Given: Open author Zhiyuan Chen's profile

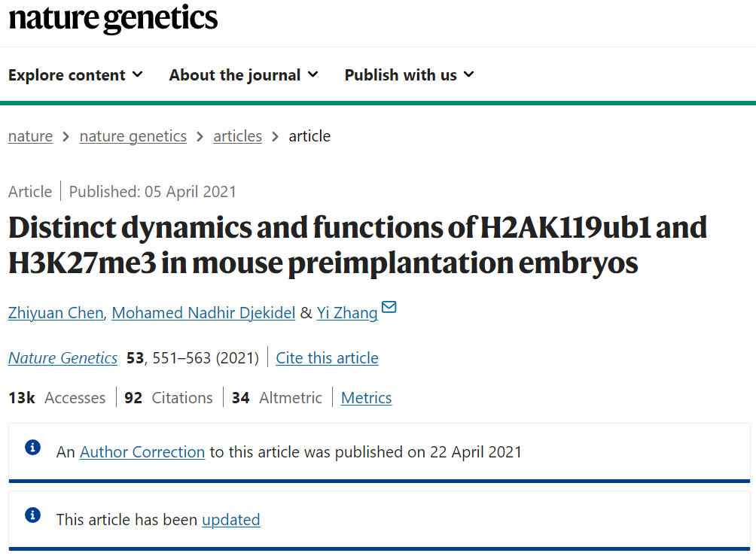Looking at the screenshot, I should click(56, 313).
